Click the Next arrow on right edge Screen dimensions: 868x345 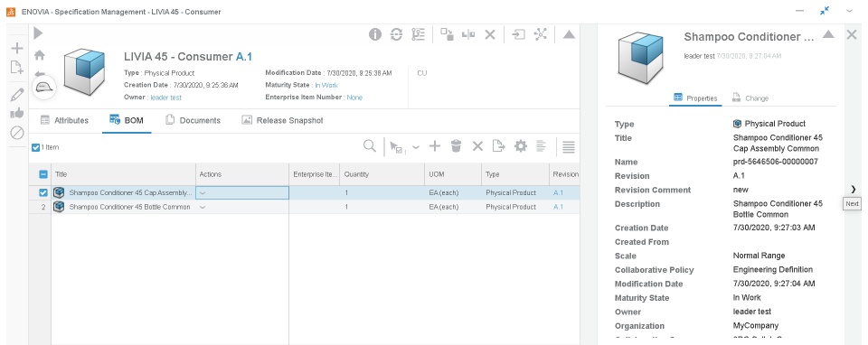(x=853, y=189)
